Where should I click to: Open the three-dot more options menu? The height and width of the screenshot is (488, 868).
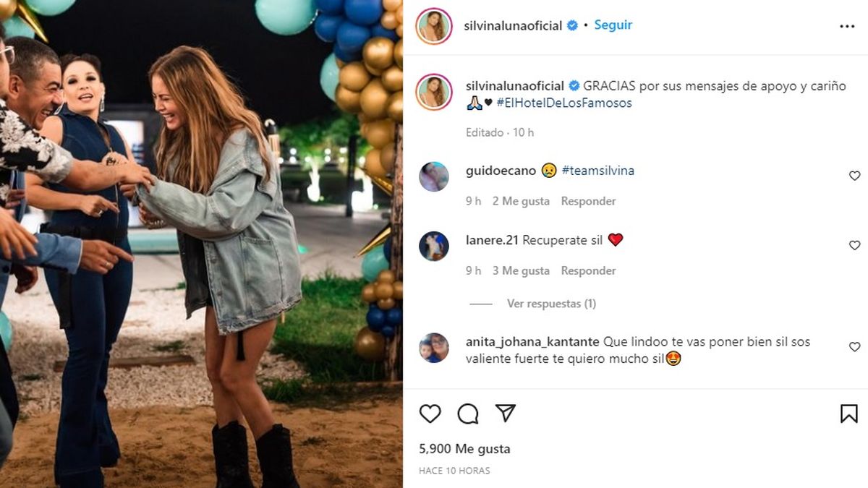coord(847,26)
